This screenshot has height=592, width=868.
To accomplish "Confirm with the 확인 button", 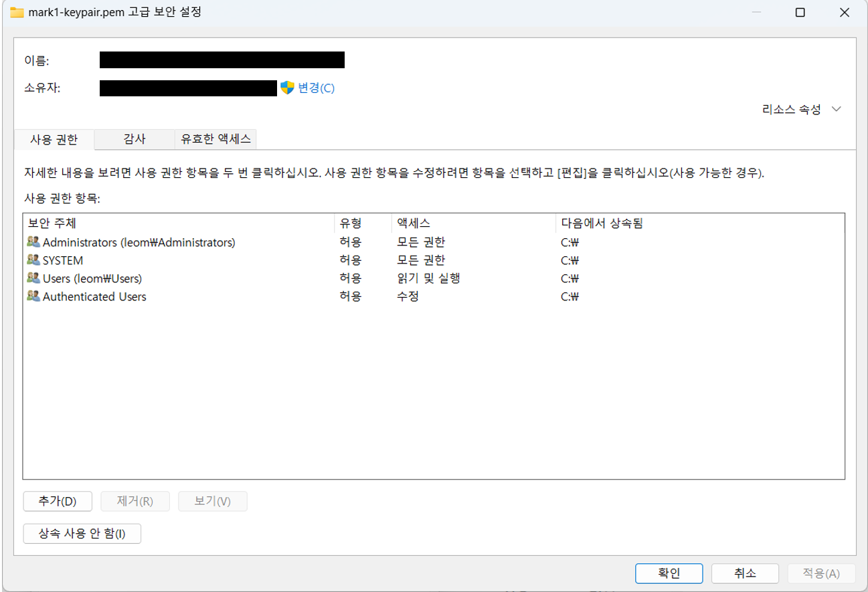I will pyautogui.click(x=669, y=573).
